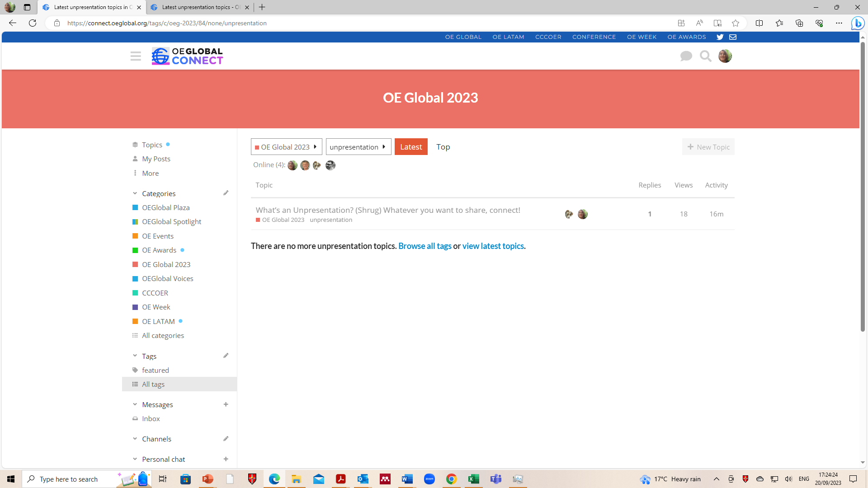The height and width of the screenshot is (488, 868).
Task: Open Word from the taskbar
Action: [x=407, y=479]
